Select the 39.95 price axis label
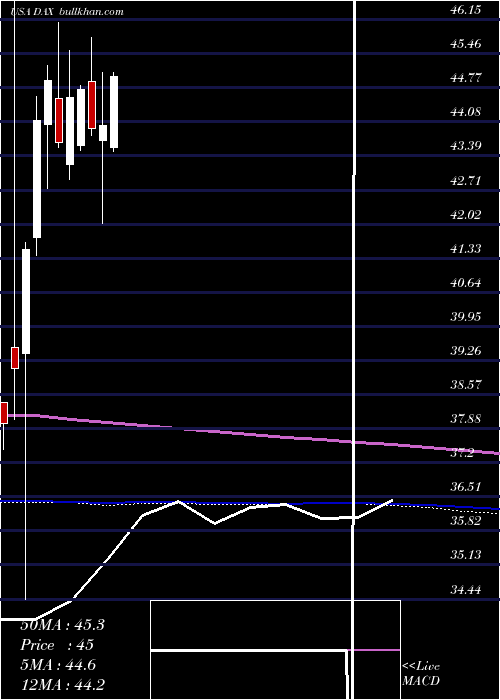This screenshot has width=500, height=700. click(x=466, y=317)
